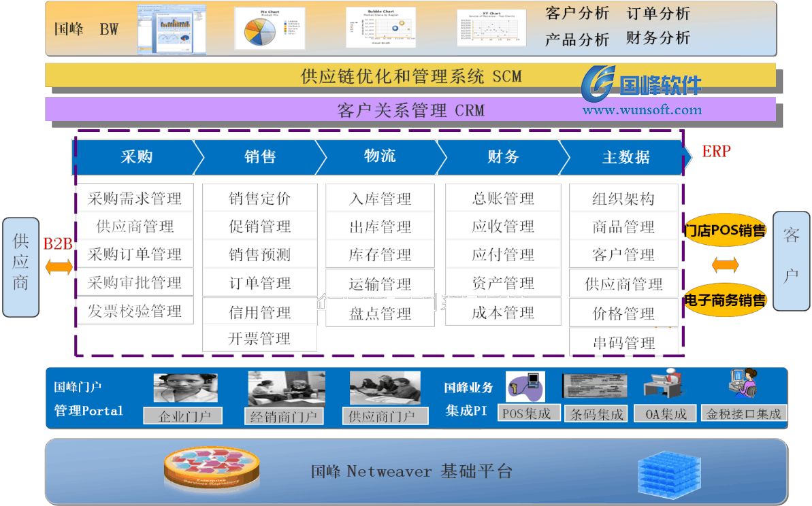Viewport: 812px width, 506px height.
Task: Click the orange B2B double arrow
Action: point(59,267)
